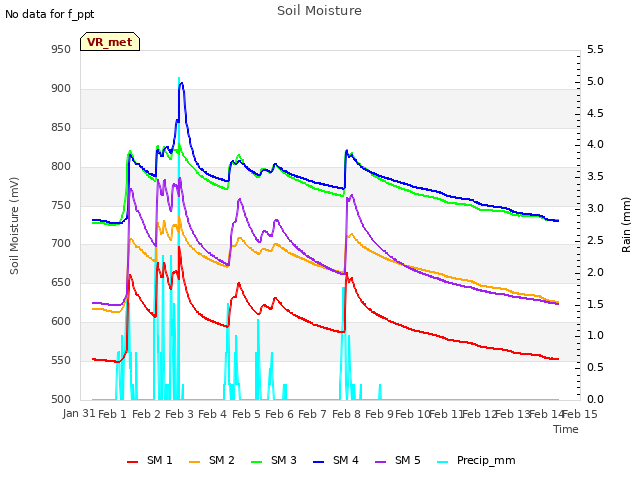The height and width of the screenshot is (480, 640).
Task: Click the orange SM 2 legend swatch
Action: point(194,462)
